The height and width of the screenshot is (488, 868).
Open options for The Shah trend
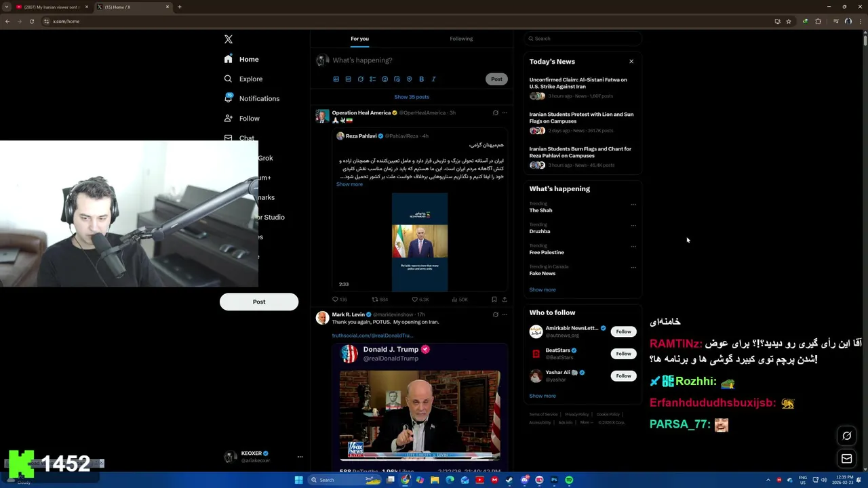click(x=633, y=204)
